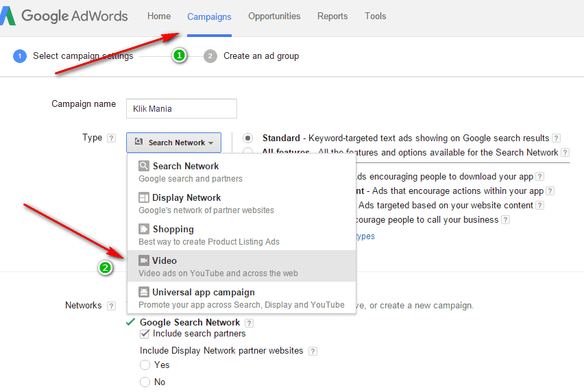
Task: Open help for call your business ads
Action: coord(505,219)
